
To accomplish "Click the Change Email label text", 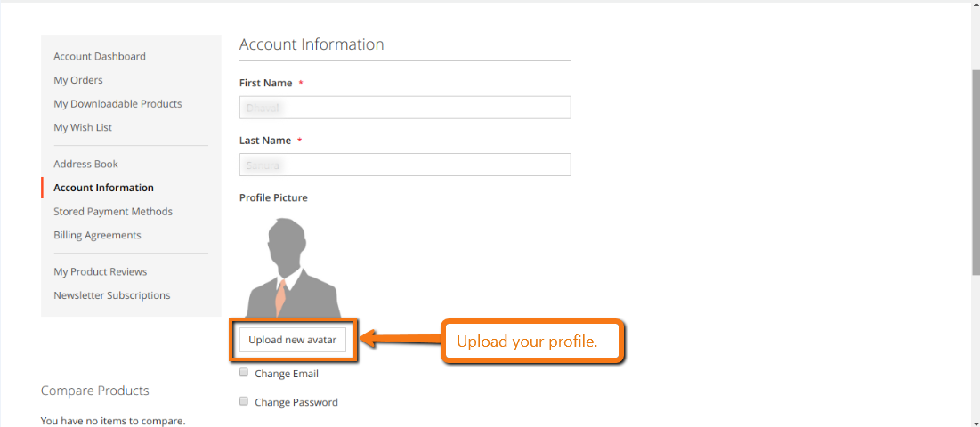I will (287, 374).
